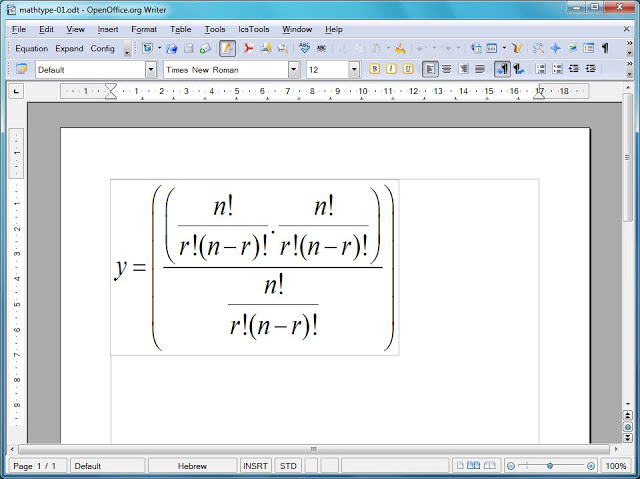This screenshot has width=640, height=479.
Task: Open the Table menu
Action: point(180,29)
